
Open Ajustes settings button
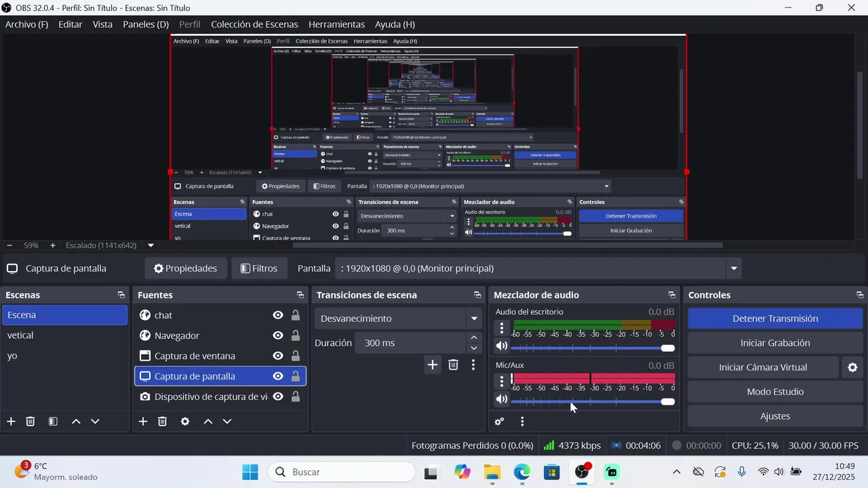[x=775, y=416]
